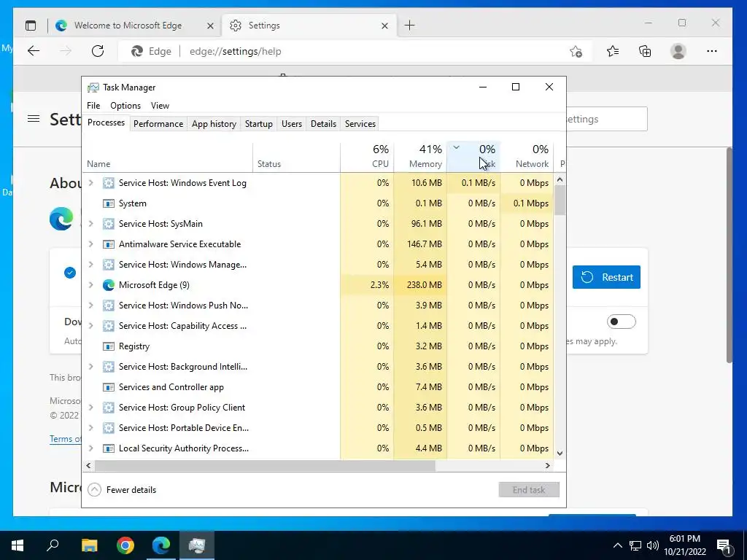Open the File menu in Task Manager
747x560 pixels.
93,106
